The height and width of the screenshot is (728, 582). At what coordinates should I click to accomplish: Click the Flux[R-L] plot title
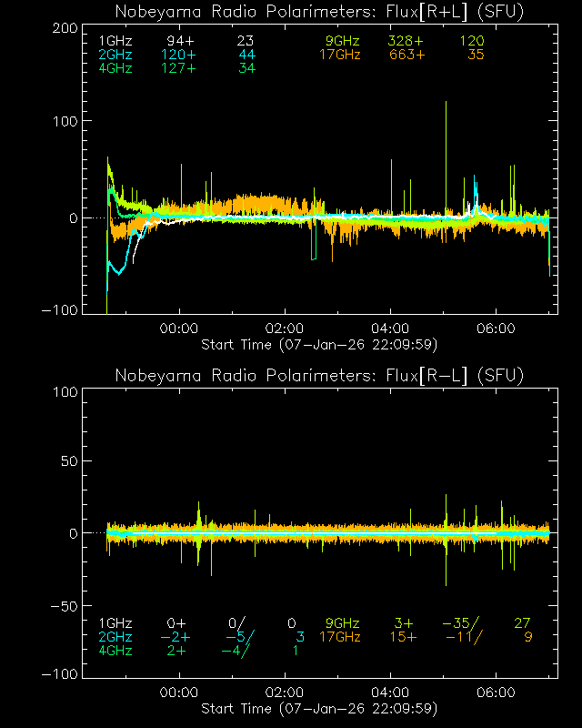319,376
